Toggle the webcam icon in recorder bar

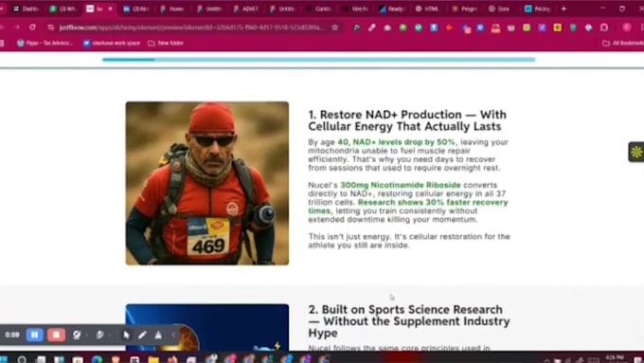[x=77, y=336]
